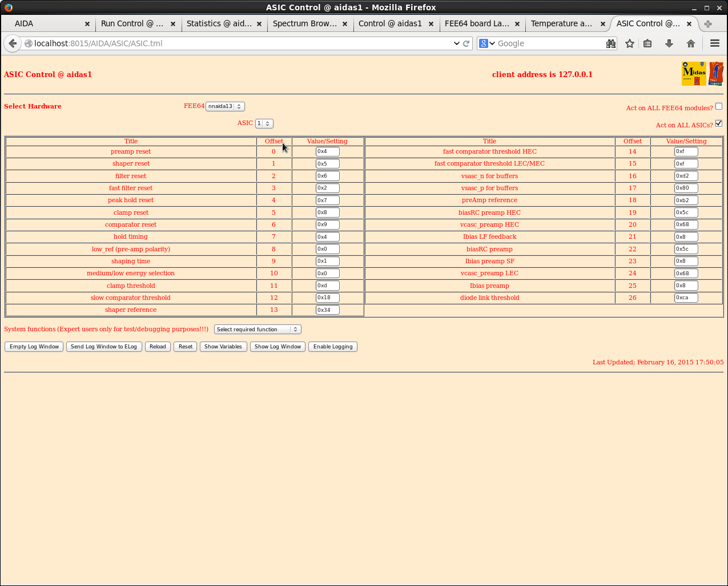Toggle Act on ALL FEE64 modules checkbox

tap(719, 106)
